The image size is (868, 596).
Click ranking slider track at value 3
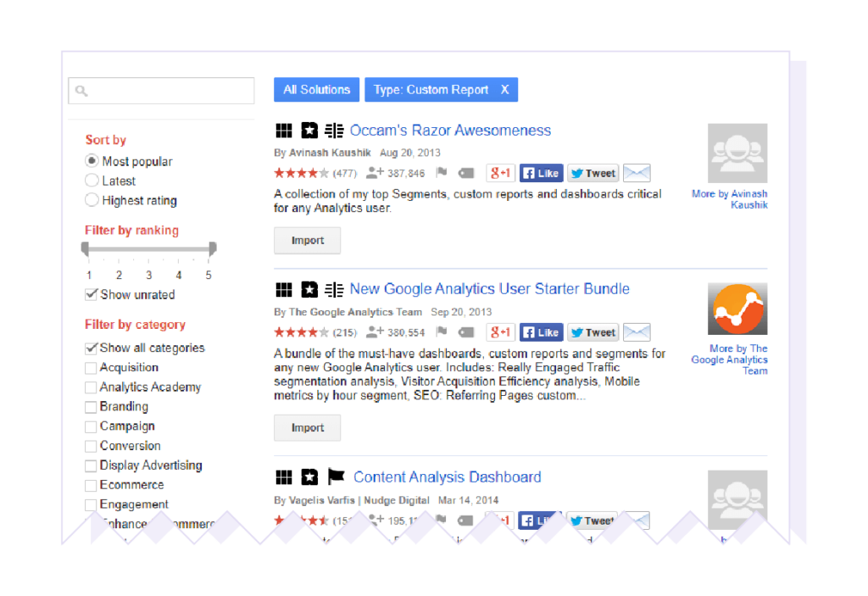click(x=149, y=249)
